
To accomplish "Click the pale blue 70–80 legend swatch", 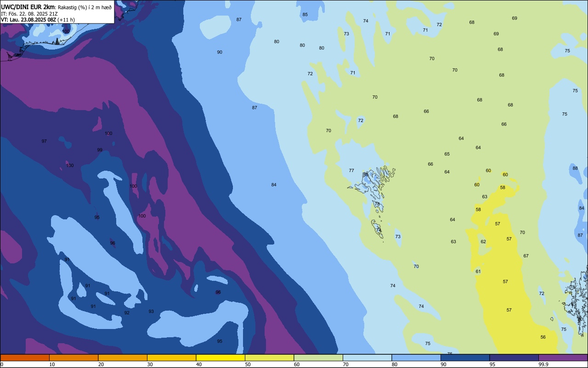I will (x=367, y=357).
